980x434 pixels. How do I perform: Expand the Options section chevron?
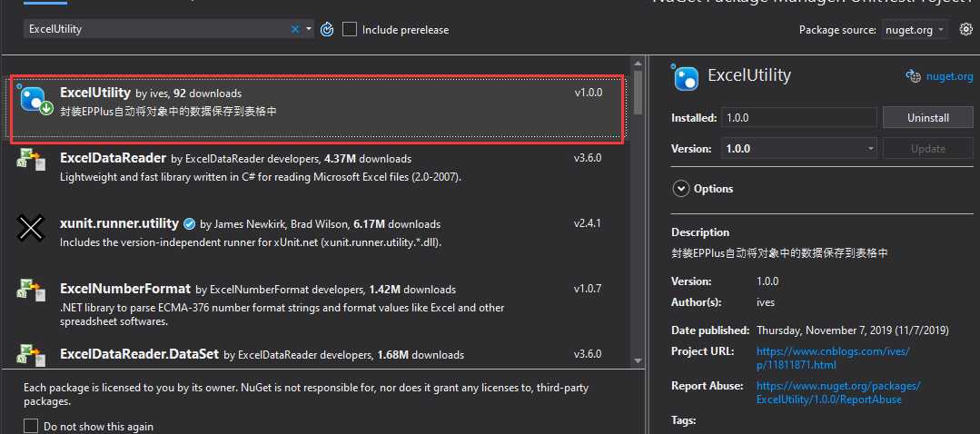680,189
